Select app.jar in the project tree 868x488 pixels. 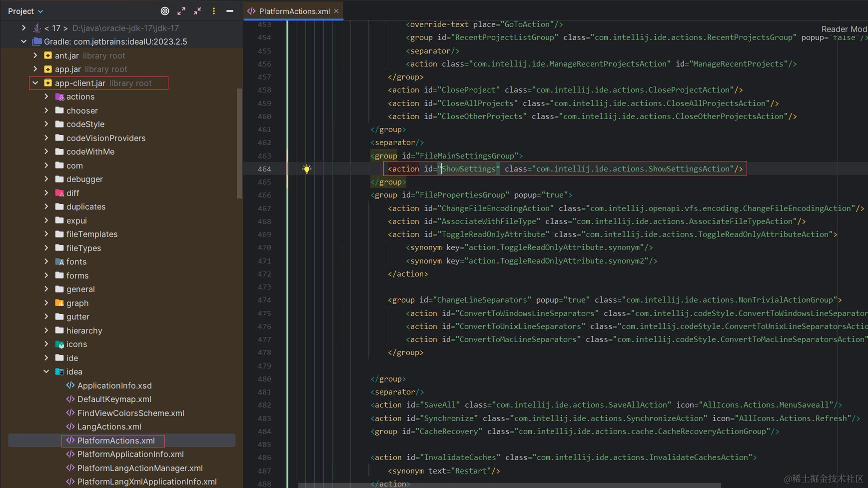[68, 69]
